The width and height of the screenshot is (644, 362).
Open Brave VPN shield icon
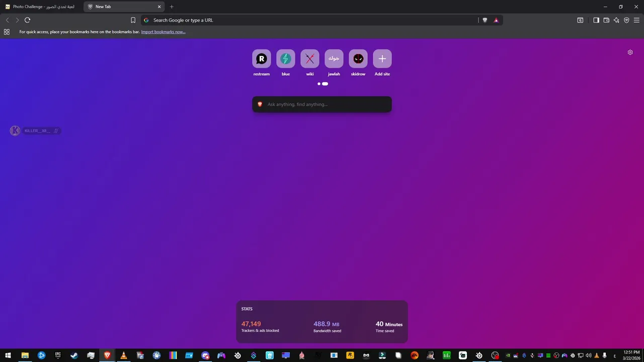(626, 20)
